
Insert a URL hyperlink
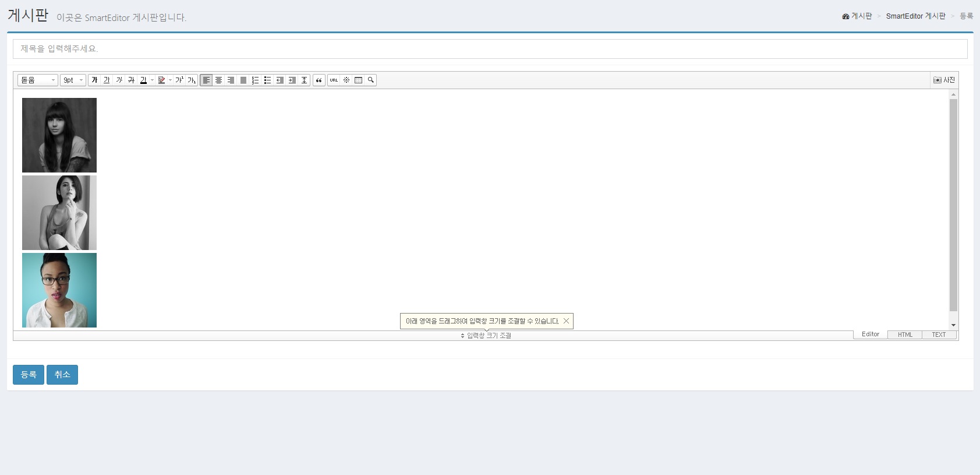tap(334, 80)
